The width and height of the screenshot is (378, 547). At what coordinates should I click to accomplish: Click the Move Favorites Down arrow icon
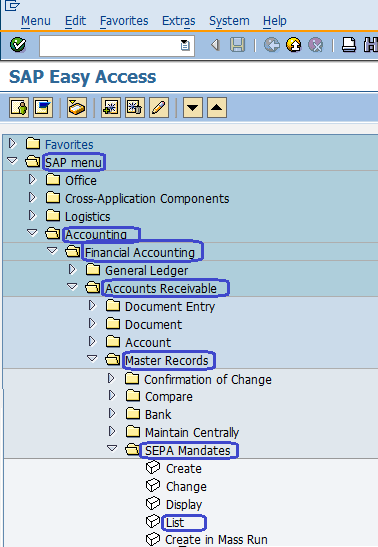point(193,107)
